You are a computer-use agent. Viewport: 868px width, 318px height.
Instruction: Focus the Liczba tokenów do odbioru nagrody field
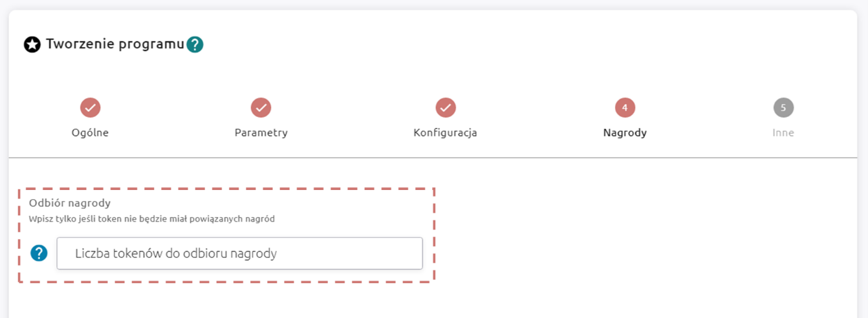(239, 253)
